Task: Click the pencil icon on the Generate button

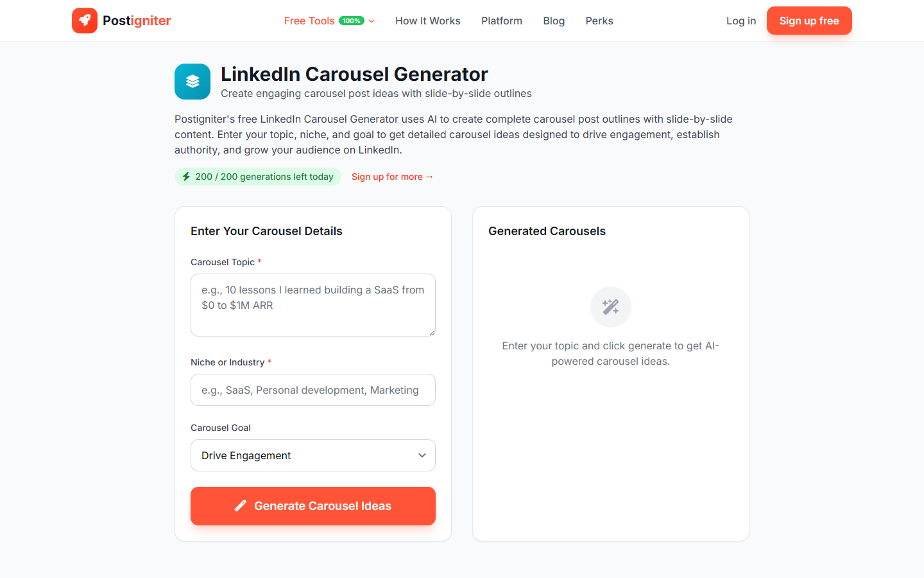Action: coord(240,505)
